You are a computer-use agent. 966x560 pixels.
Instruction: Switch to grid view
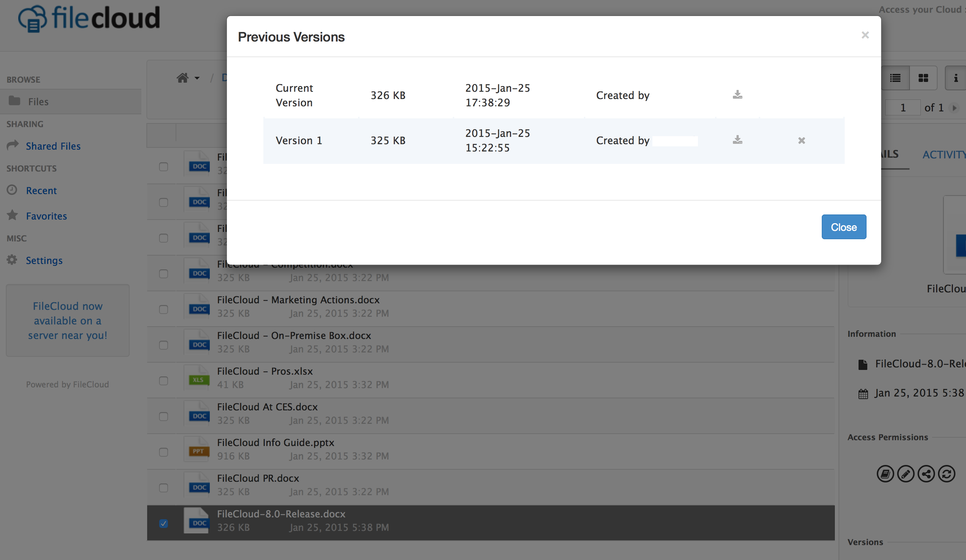click(923, 78)
